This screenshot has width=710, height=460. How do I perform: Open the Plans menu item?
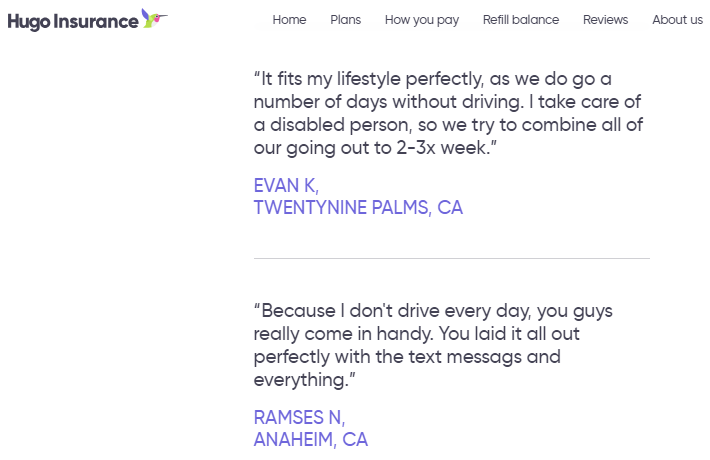[x=345, y=20]
